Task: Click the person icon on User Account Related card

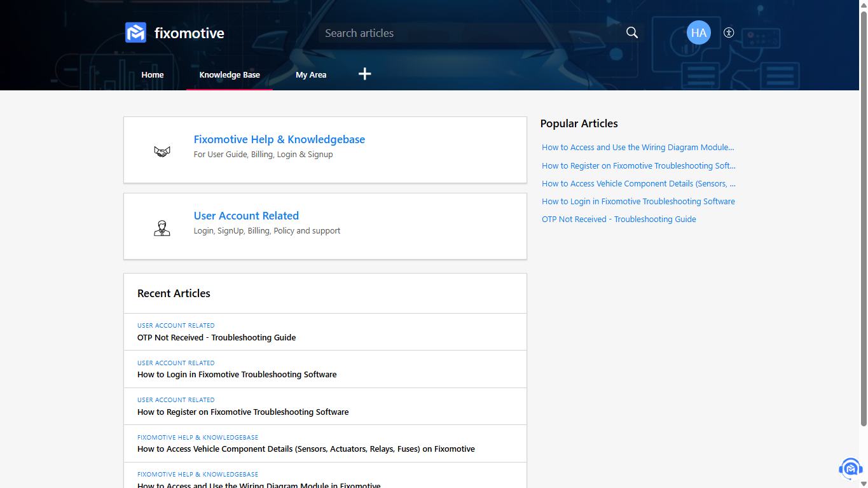Action: 162,228
